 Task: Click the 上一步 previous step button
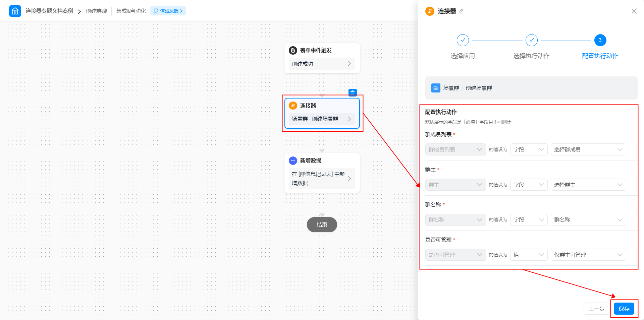click(596, 309)
